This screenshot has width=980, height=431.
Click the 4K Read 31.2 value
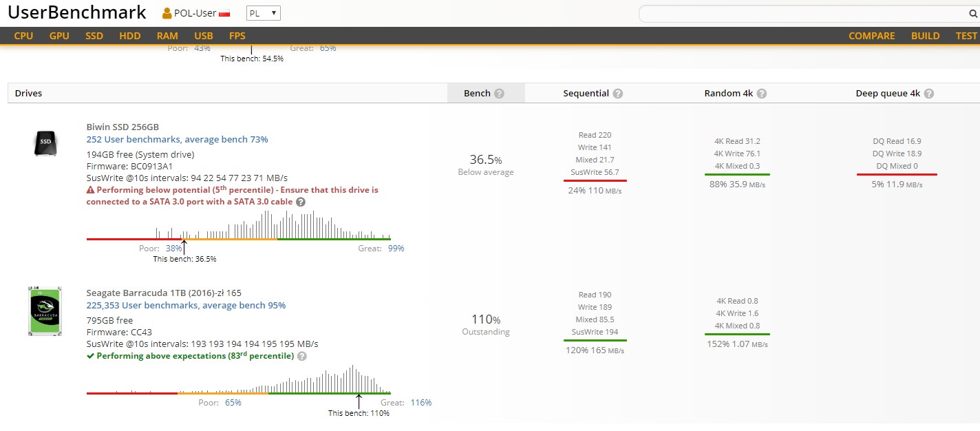tap(737, 141)
